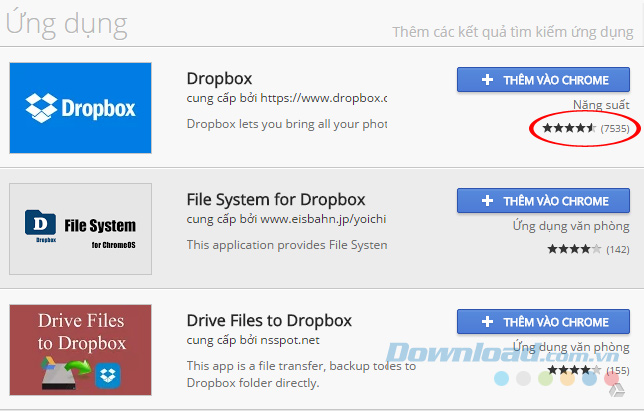The width and height of the screenshot is (644, 411).
Task: Add Drive Files to Dropbox to Chrome
Action: pyautogui.click(x=543, y=321)
